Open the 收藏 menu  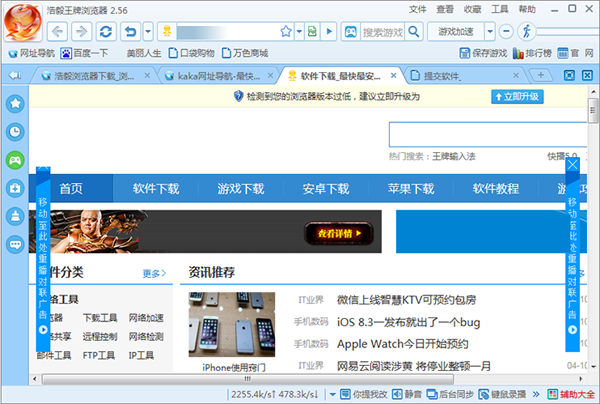tap(472, 9)
